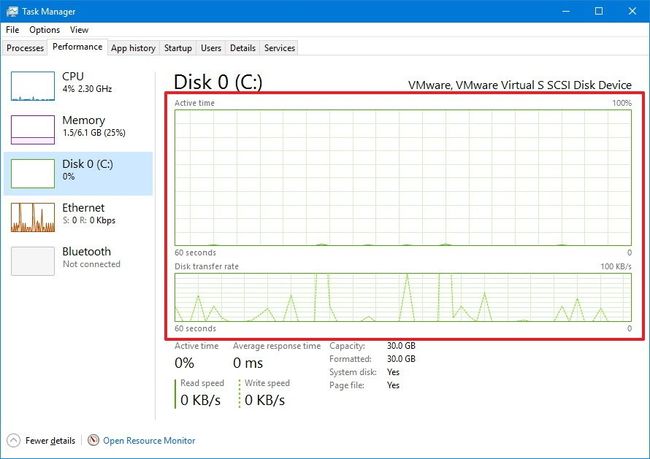
Task: Switch to the Details tab
Action: point(242,48)
